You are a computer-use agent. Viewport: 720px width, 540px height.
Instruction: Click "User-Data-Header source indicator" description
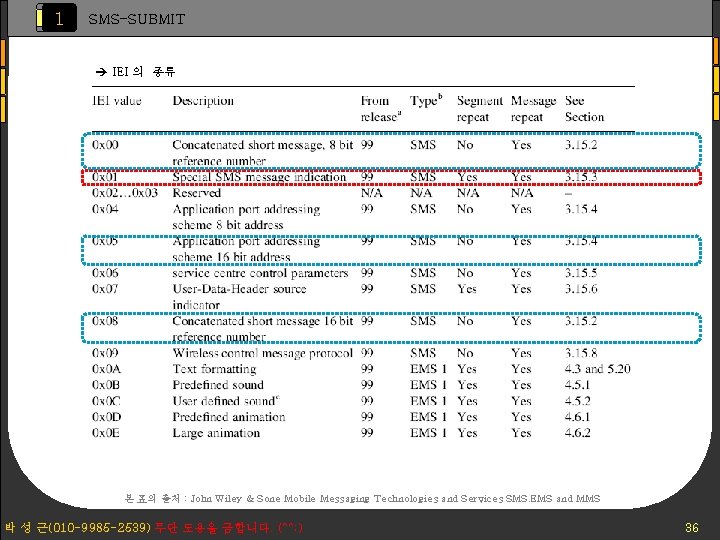(239, 297)
